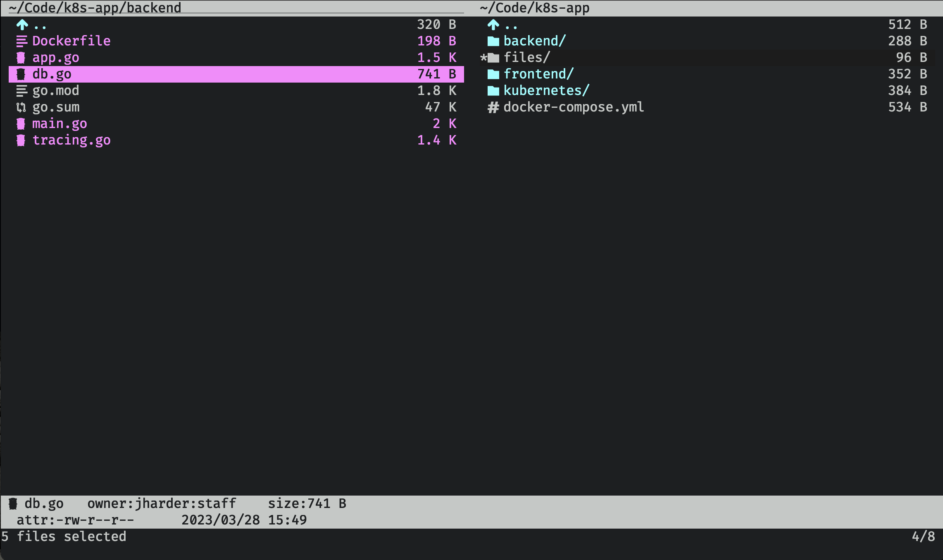This screenshot has height=560, width=943.
Task: Click the Go icon beside app.go
Action: (x=21, y=58)
